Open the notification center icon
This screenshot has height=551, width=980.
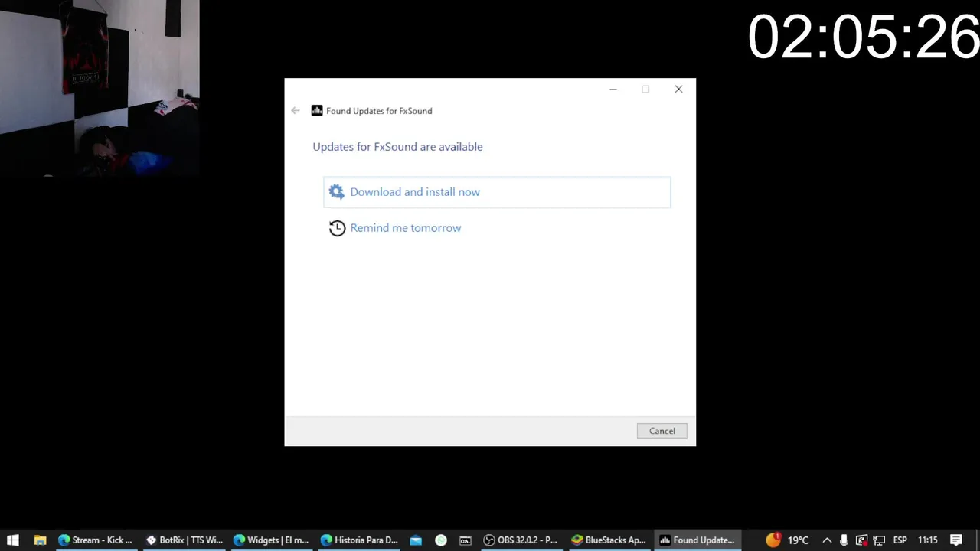(956, 540)
